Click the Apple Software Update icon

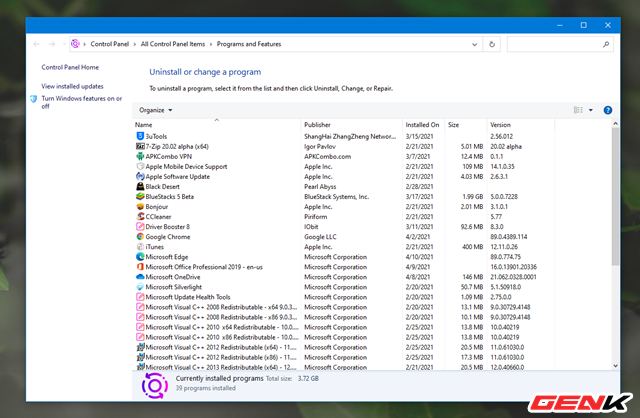pos(140,176)
